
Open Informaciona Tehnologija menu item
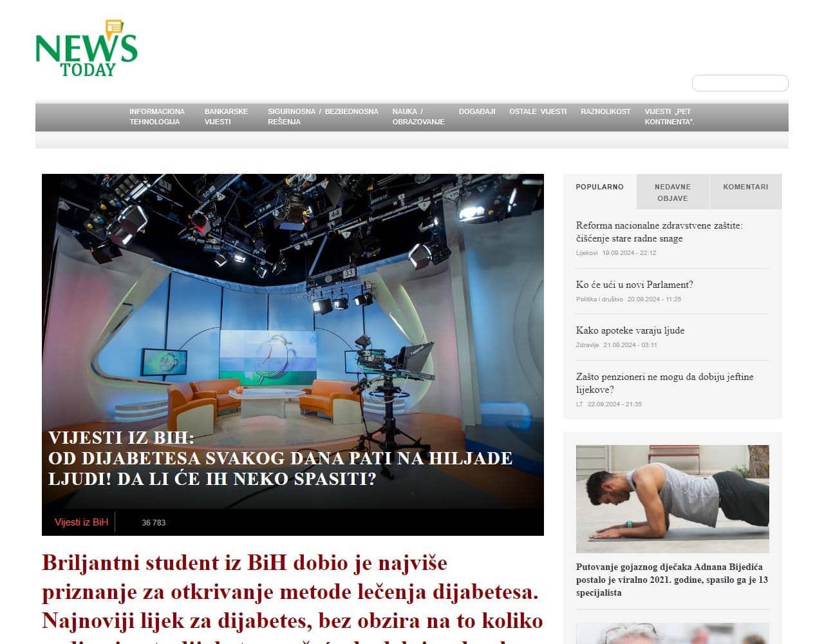click(x=156, y=117)
